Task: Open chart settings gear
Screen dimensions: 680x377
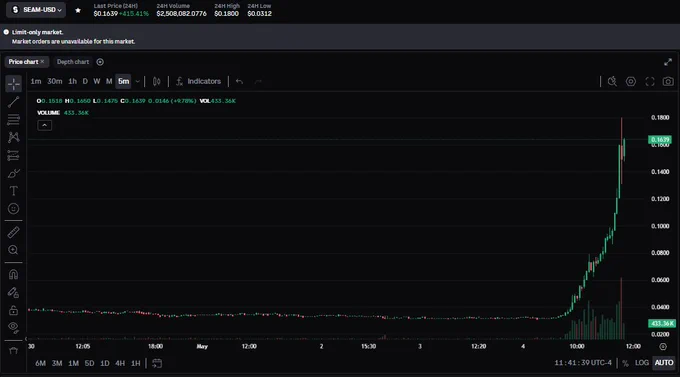Action: [631, 81]
